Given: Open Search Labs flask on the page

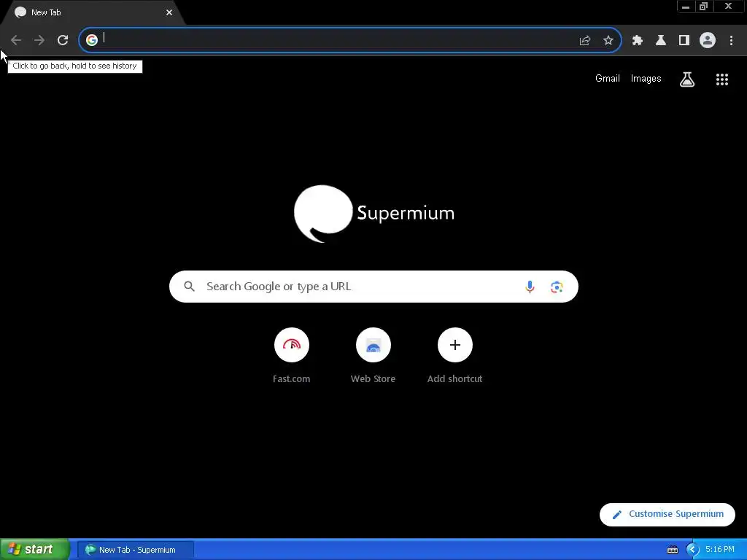Looking at the screenshot, I should click(x=687, y=79).
